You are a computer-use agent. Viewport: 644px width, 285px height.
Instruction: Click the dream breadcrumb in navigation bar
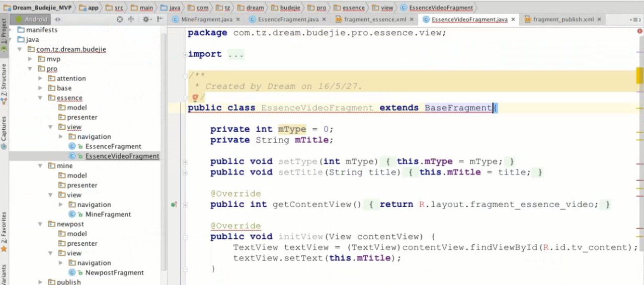(250, 8)
